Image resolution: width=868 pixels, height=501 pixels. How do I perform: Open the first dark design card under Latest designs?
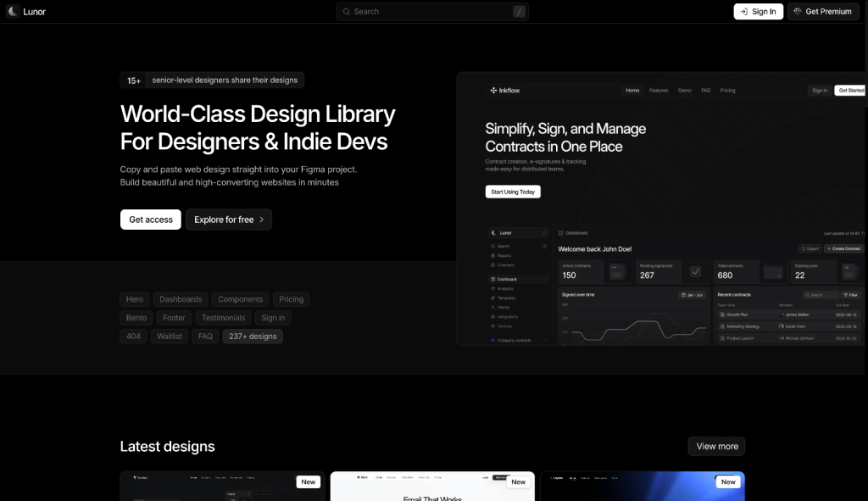coord(222,487)
